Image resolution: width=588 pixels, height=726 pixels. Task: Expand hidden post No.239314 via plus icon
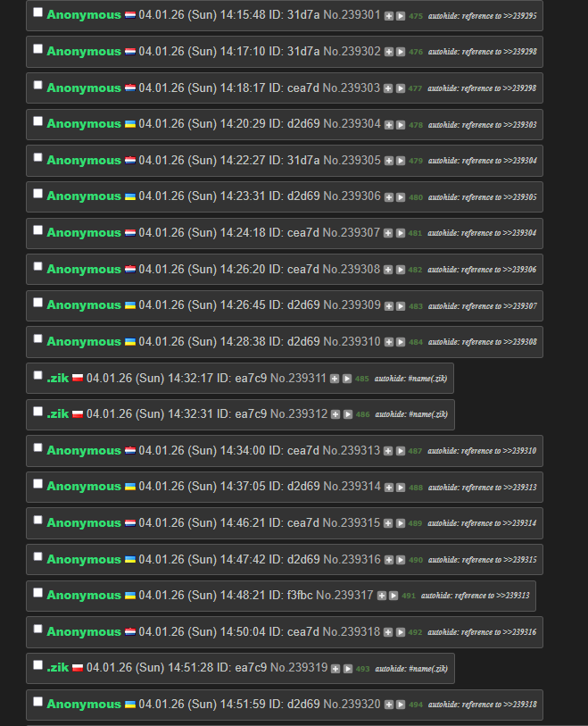389,488
